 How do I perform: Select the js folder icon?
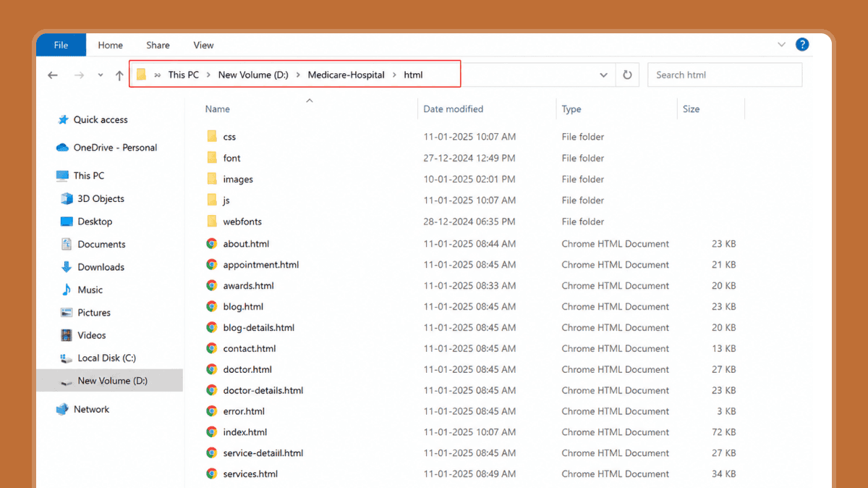pyautogui.click(x=212, y=201)
